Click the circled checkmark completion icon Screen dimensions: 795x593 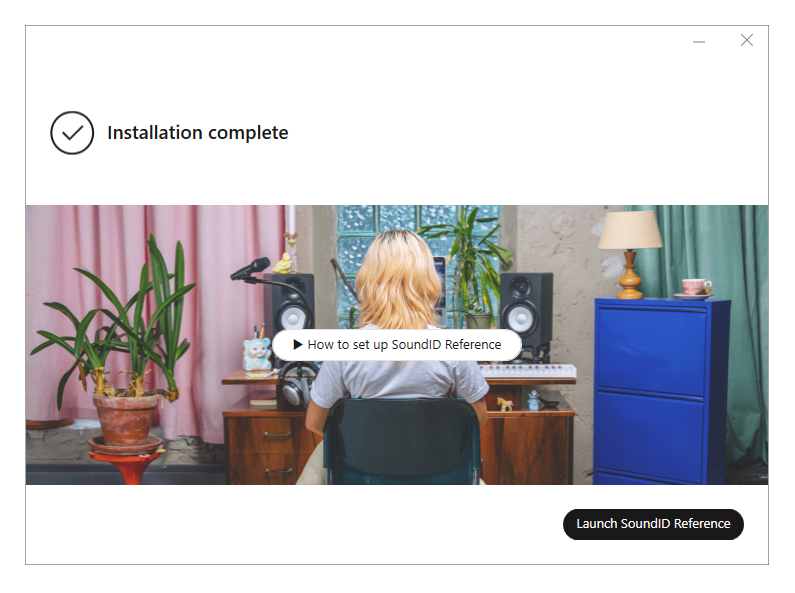[x=72, y=133]
